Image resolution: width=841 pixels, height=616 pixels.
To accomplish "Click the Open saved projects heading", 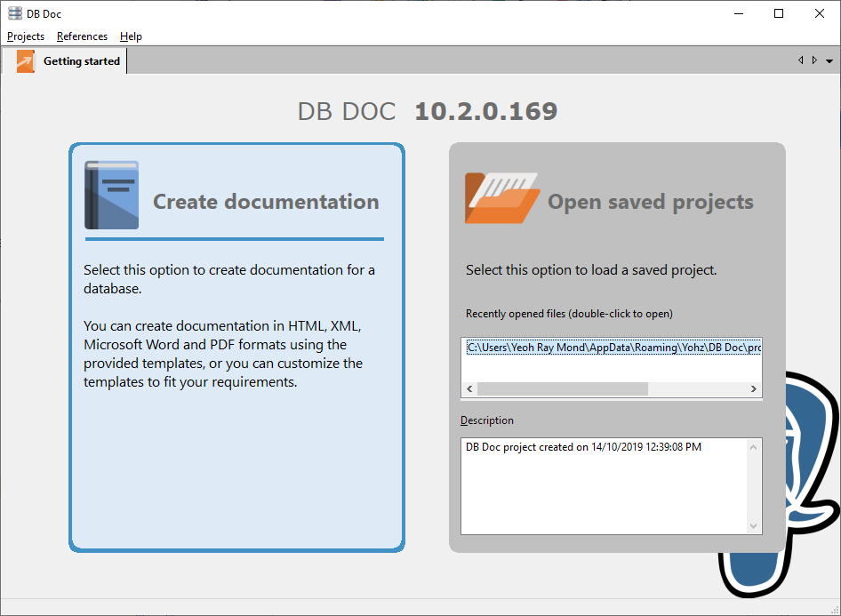I will point(650,202).
